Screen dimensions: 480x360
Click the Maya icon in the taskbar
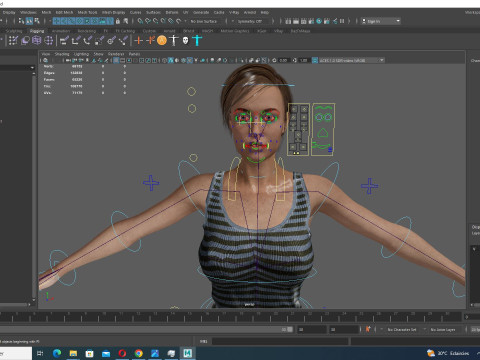point(188,353)
